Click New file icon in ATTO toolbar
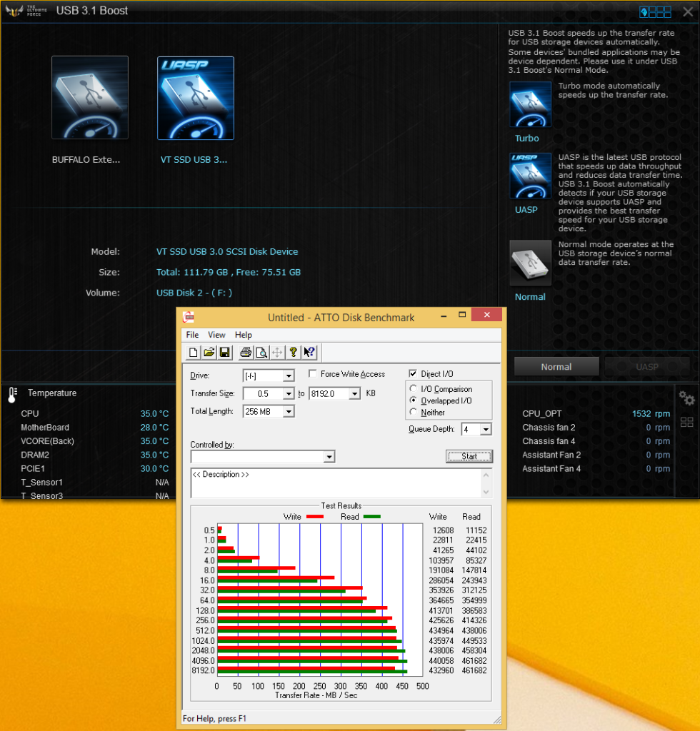Viewport: 700px width, 731px height. click(x=193, y=353)
